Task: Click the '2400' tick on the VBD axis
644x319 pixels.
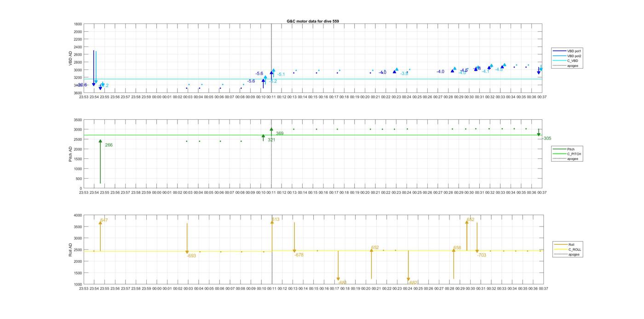Action: tap(78, 47)
